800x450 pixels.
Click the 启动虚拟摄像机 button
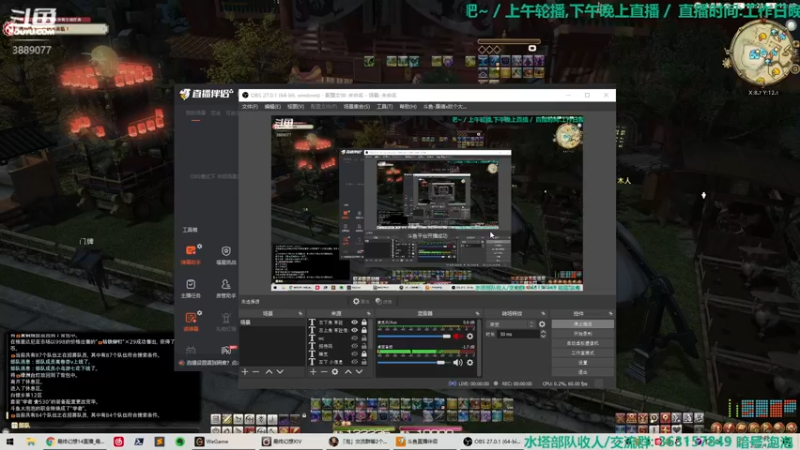[583, 343]
